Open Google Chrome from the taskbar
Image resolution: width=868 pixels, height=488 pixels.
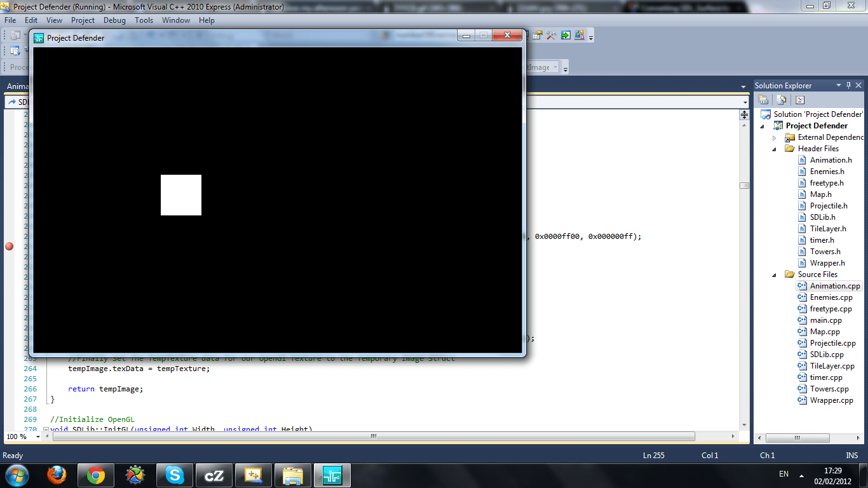coord(95,475)
